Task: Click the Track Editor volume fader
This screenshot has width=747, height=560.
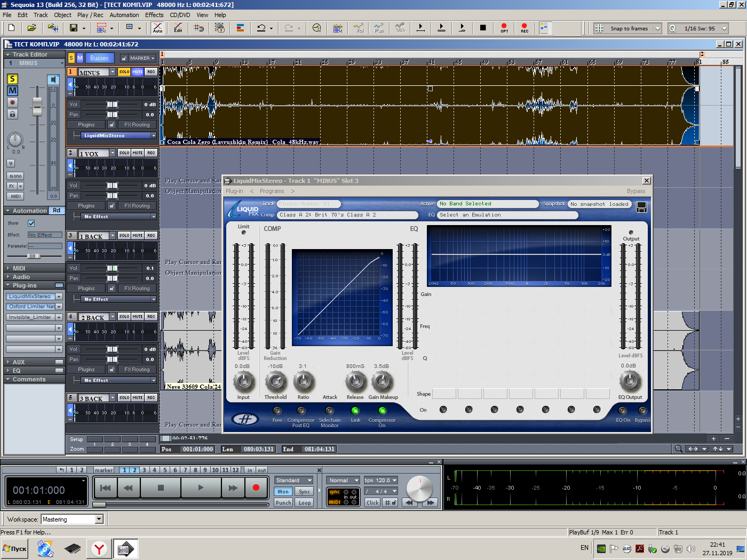Action: click(x=37, y=107)
